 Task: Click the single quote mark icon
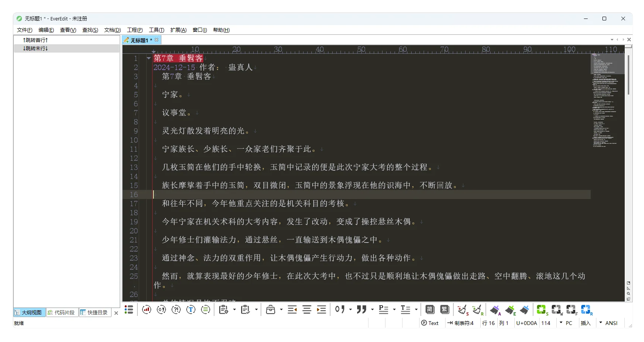pyautogui.click(x=340, y=310)
